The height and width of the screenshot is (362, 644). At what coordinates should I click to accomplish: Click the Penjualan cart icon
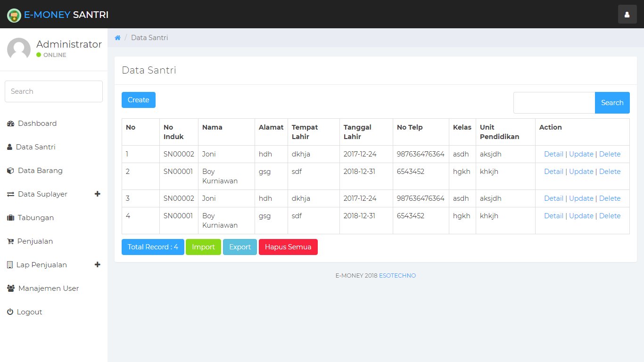click(10, 241)
